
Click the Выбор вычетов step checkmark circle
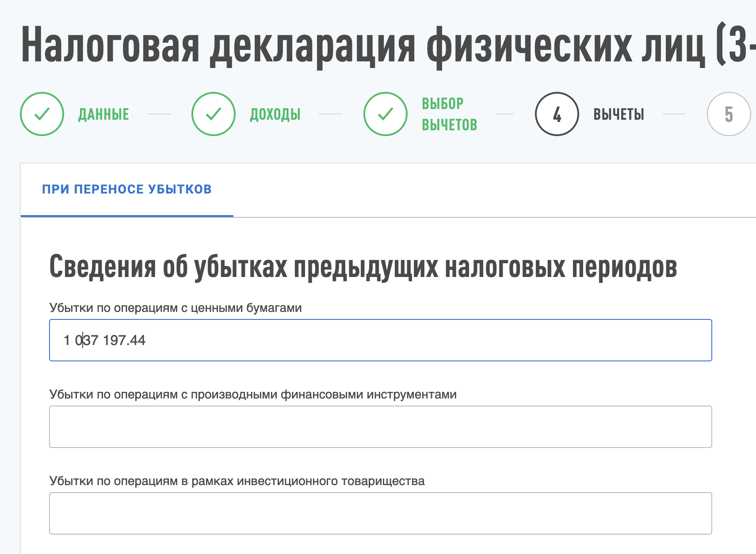pos(386,114)
